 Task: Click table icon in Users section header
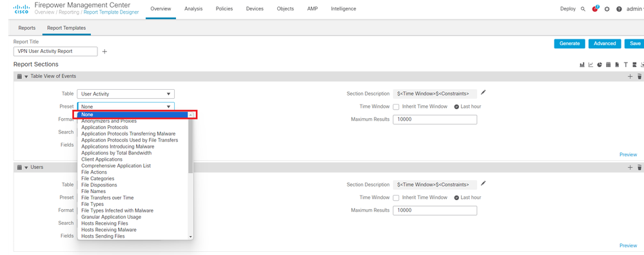point(19,167)
